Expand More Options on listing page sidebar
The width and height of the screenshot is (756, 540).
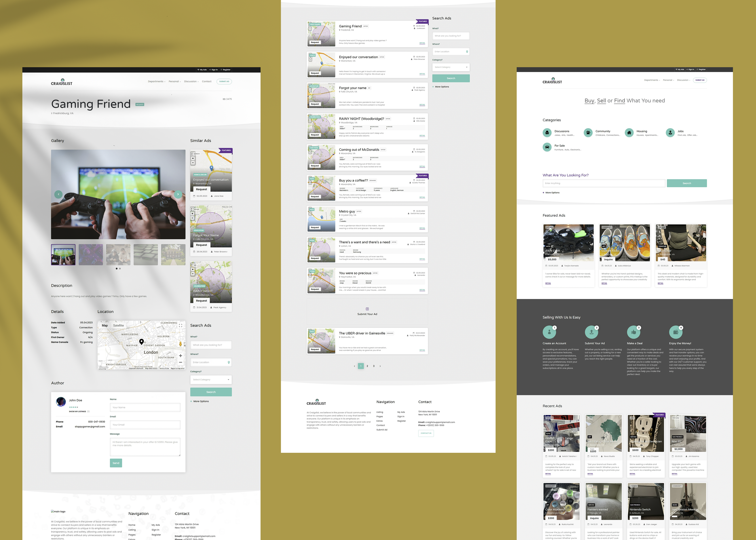441,87
